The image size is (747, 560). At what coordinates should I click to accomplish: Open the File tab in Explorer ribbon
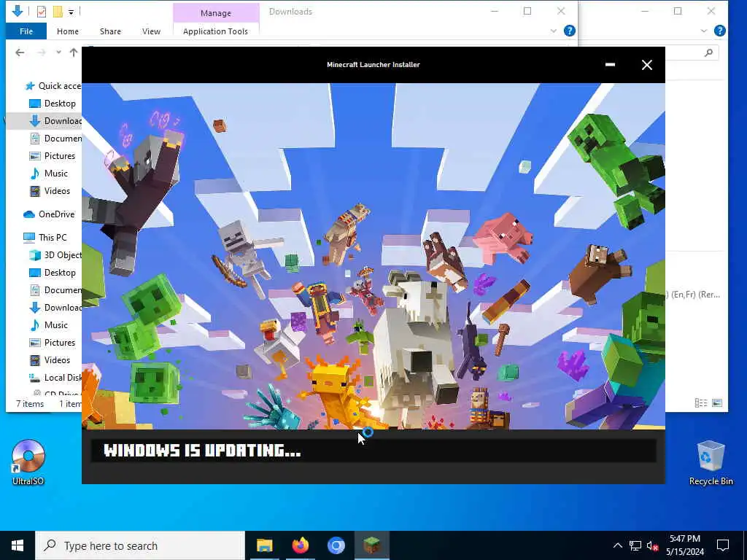point(26,31)
